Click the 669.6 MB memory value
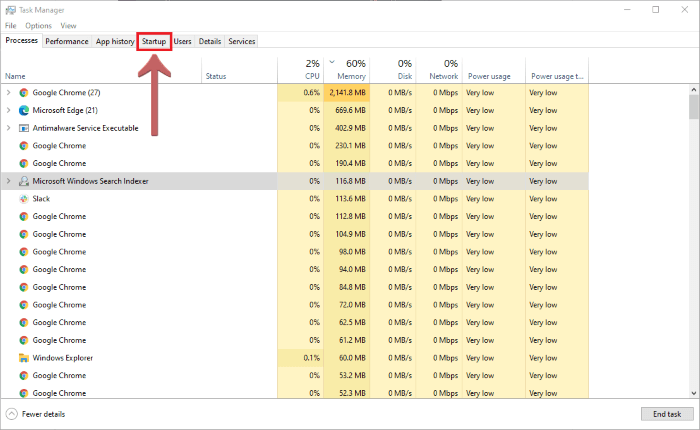The height and width of the screenshot is (430, 700). tap(350, 110)
